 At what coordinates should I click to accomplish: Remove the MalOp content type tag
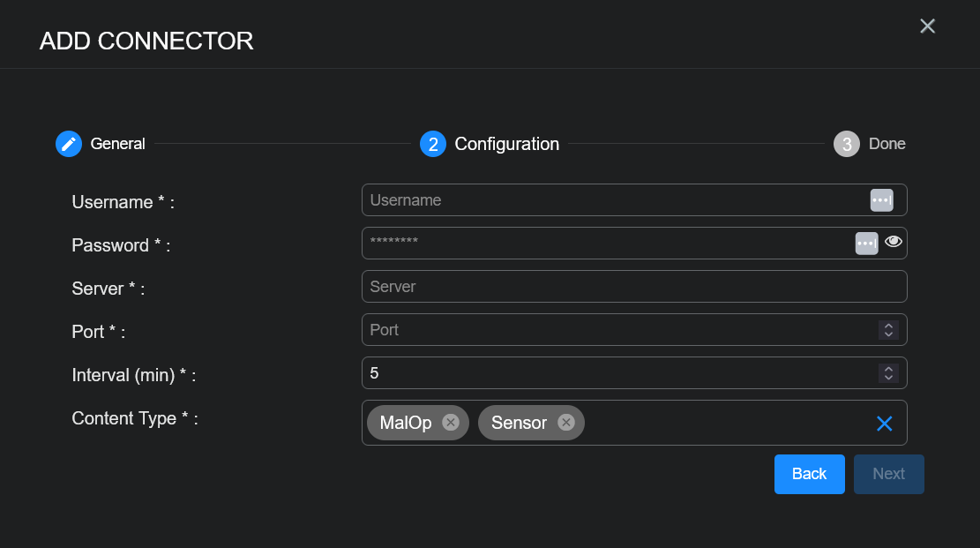451,423
